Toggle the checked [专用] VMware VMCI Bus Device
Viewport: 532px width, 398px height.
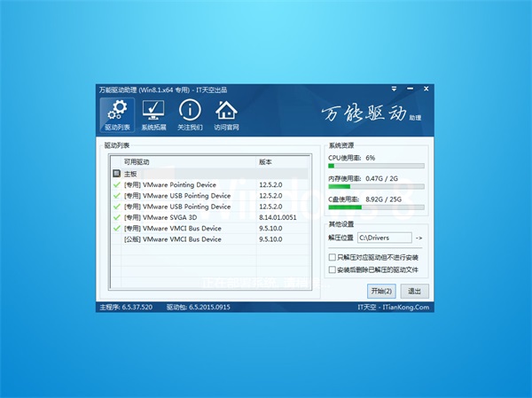tap(116, 228)
